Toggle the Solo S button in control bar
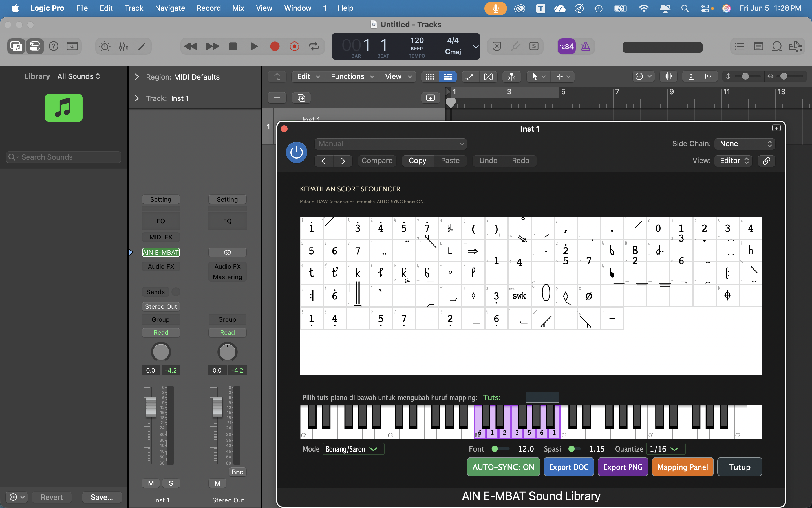The image size is (812, 508). pyautogui.click(x=534, y=46)
